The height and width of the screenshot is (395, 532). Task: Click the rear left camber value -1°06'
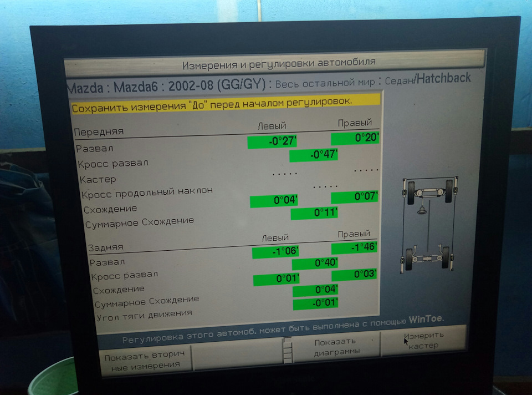click(x=275, y=252)
